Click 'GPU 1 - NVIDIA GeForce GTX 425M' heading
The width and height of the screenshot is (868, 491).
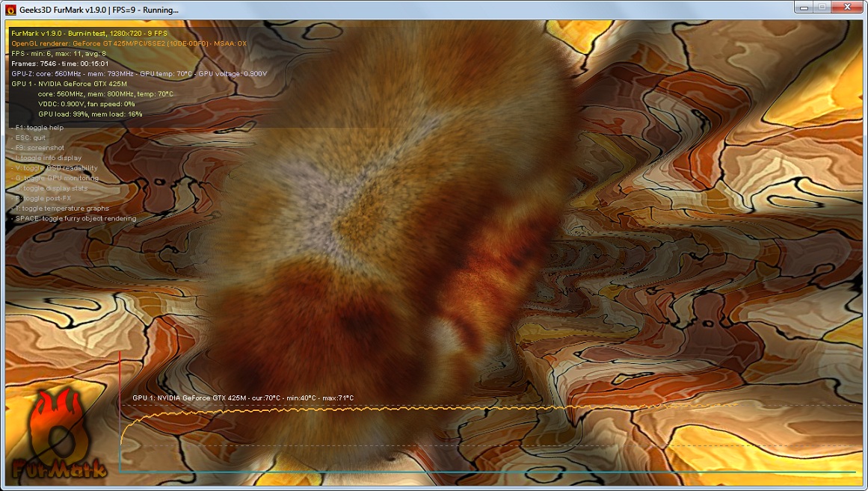point(70,84)
